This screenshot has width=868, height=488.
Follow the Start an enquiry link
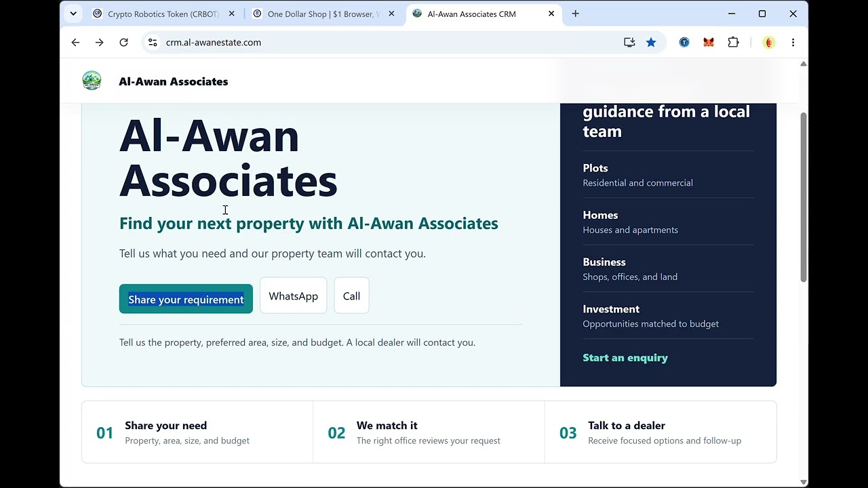[625, 358]
